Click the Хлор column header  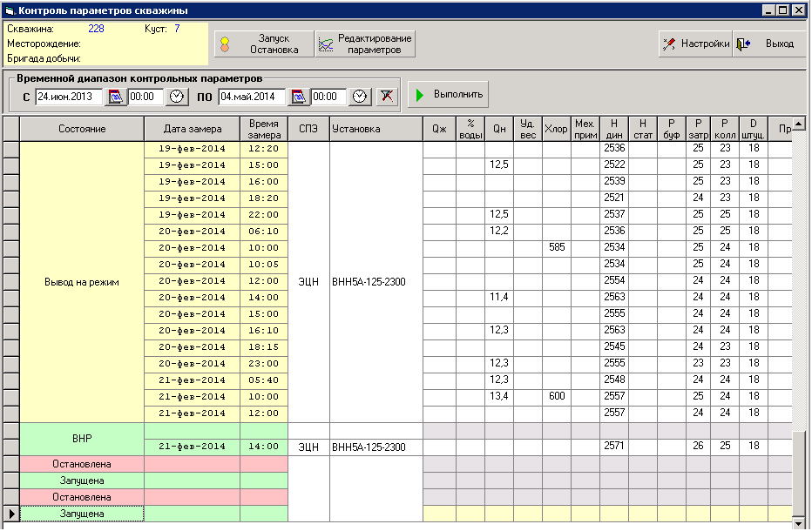[557, 129]
